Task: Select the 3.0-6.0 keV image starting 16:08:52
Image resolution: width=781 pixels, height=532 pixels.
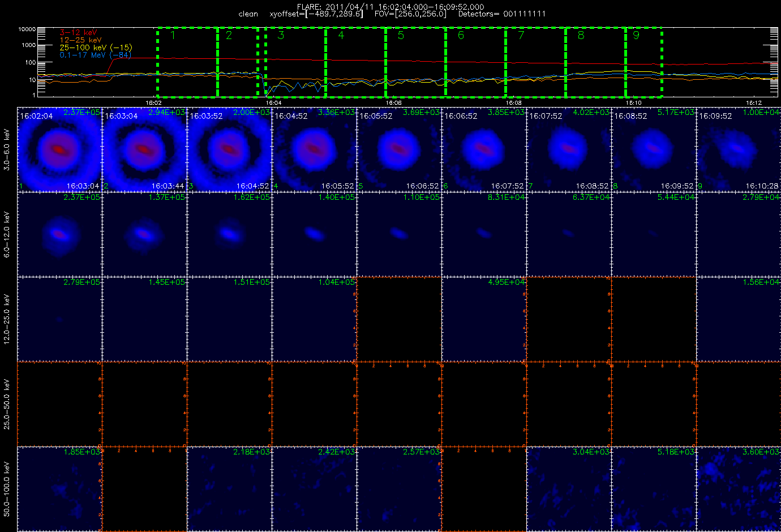Action: coord(654,149)
